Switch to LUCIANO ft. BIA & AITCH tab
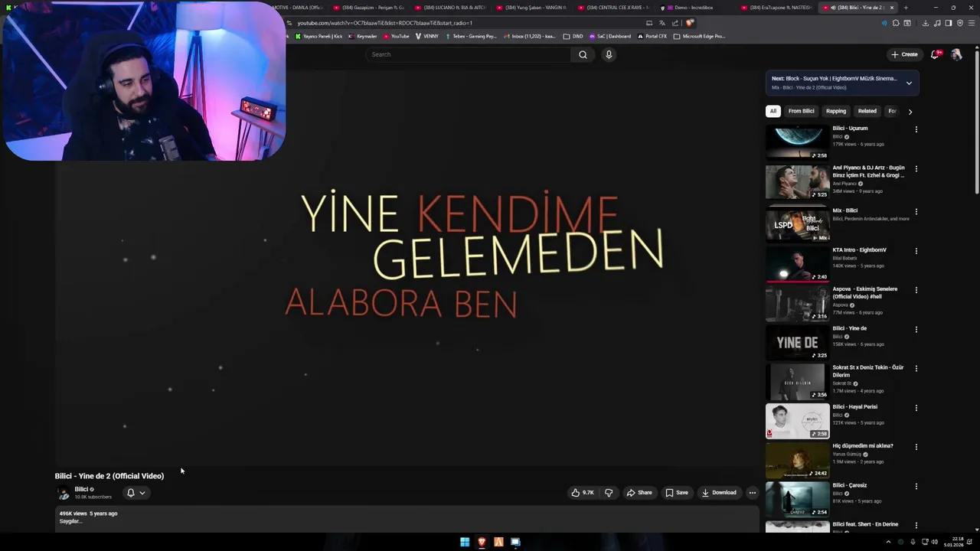Screen dimensions: 980x551 click(x=449, y=8)
